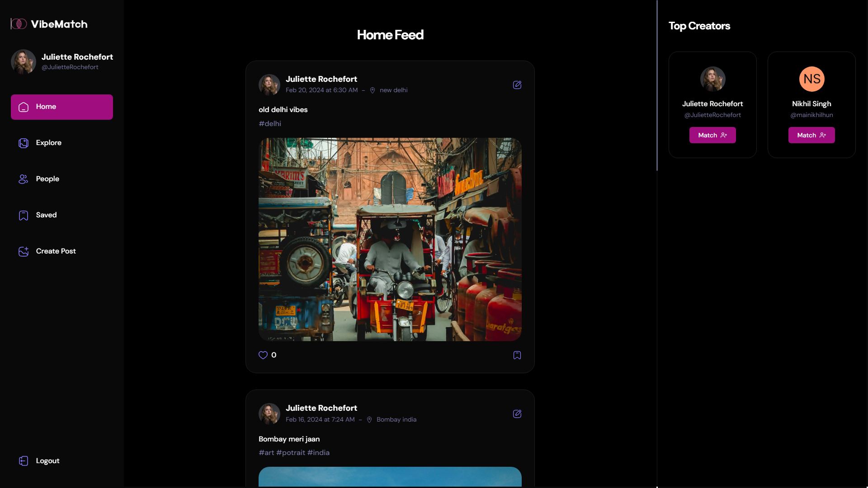This screenshot has width=868, height=488.
Task: Open the Explore page
Action: 48,143
